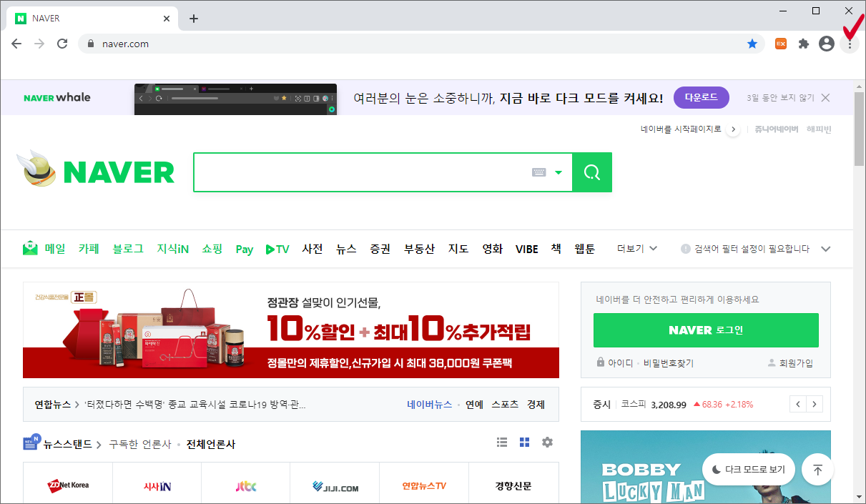Reload the naver.com page
Image resolution: width=866 pixels, height=504 pixels.
(x=62, y=44)
